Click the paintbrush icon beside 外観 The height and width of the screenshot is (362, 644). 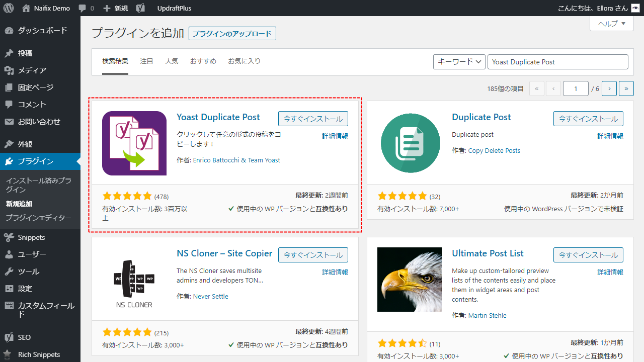point(9,144)
